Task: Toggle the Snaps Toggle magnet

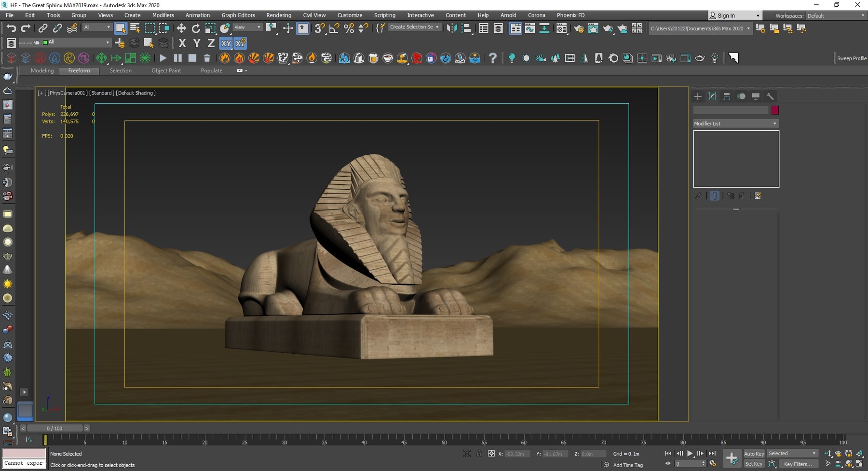Action: click(319, 28)
